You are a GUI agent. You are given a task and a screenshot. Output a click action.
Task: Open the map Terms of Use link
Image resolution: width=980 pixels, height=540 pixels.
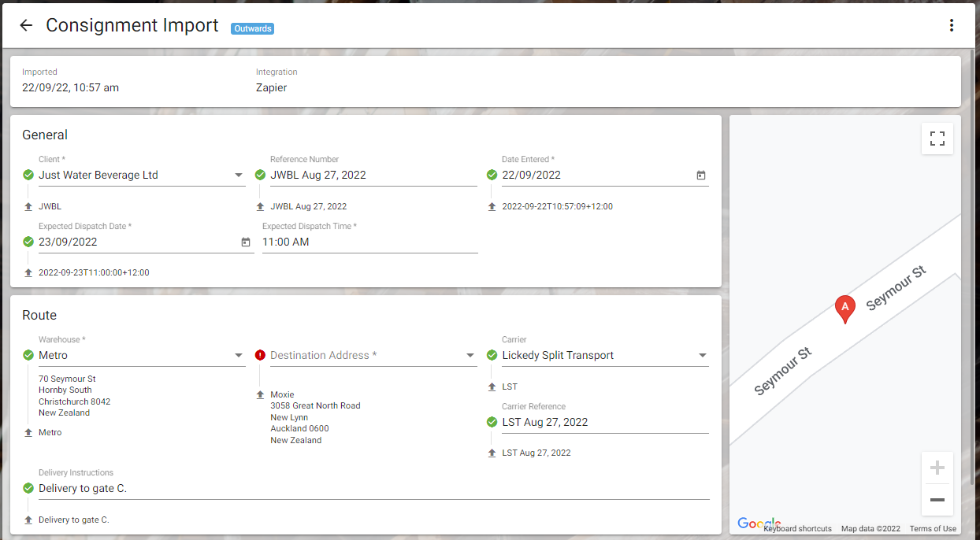click(933, 529)
